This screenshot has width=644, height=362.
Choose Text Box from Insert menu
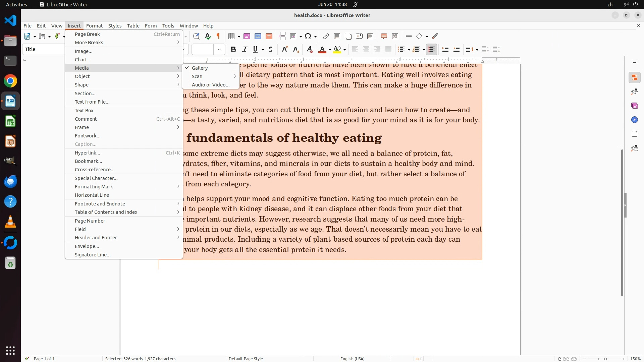click(84, 110)
